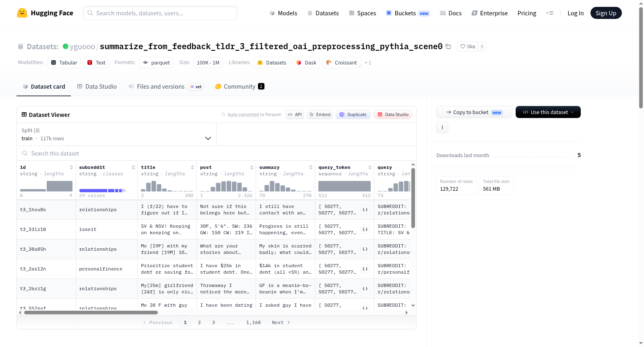Viewport: 644px width, 347px height.
Task: Expand cell for t3_331z18 query_token
Action: pos(365,229)
